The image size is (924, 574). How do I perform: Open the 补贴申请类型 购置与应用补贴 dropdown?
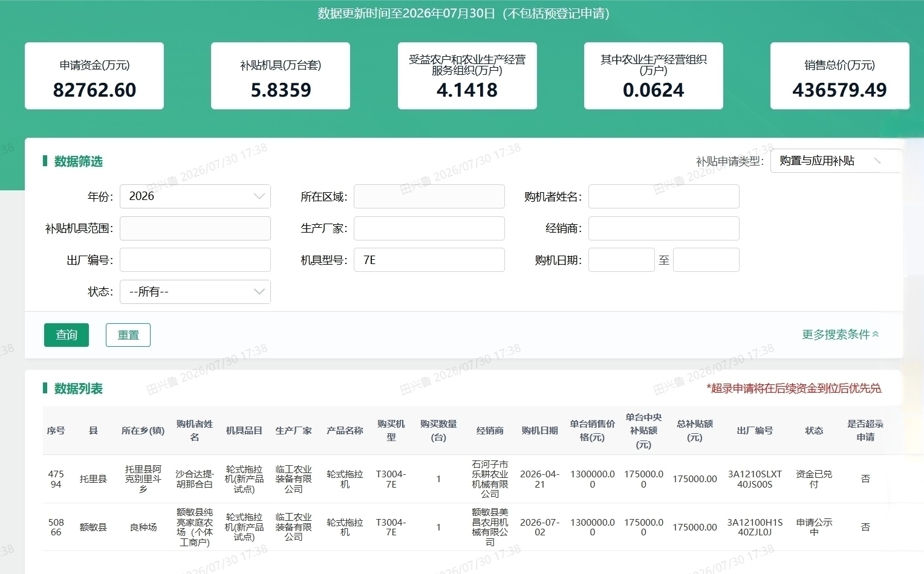point(836,161)
